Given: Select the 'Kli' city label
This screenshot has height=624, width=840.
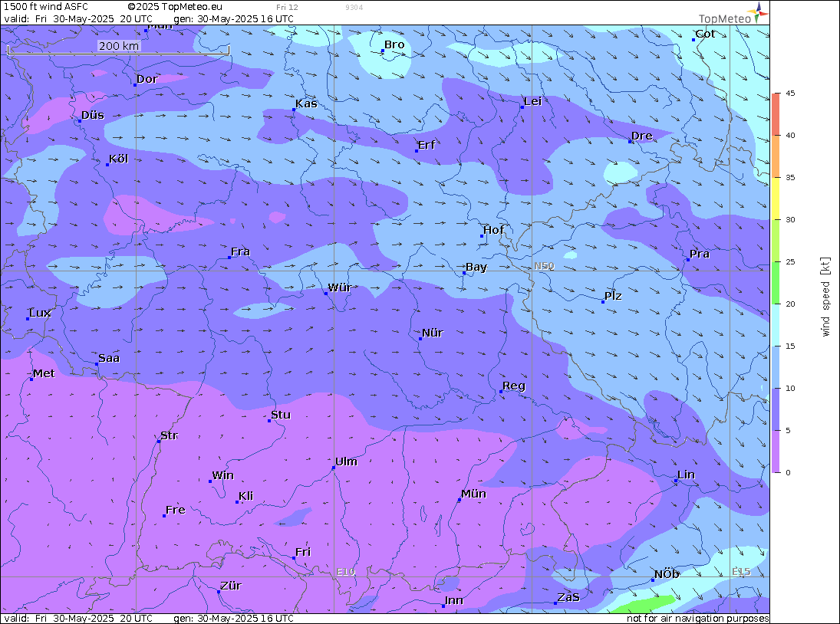Looking at the screenshot, I should (x=246, y=496).
